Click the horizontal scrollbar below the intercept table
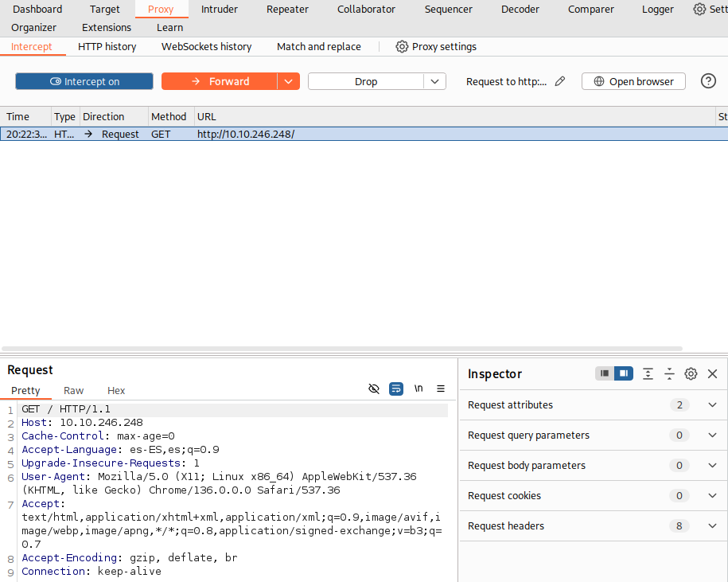The width and height of the screenshot is (728, 582). (341, 349)
